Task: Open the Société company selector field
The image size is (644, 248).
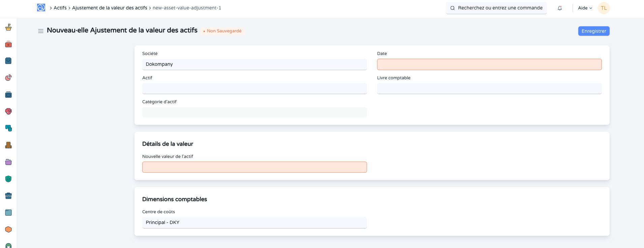Action: [254, 64]
